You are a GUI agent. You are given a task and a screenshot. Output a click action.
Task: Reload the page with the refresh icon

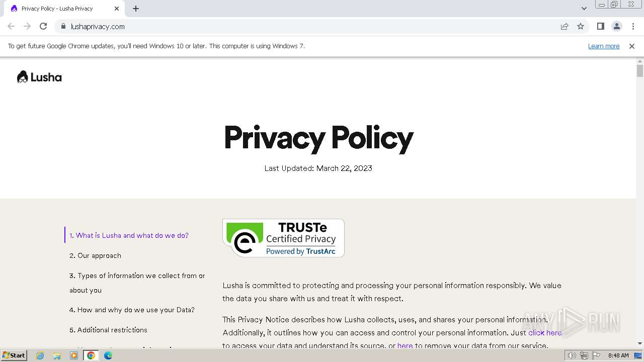point(43,26)
